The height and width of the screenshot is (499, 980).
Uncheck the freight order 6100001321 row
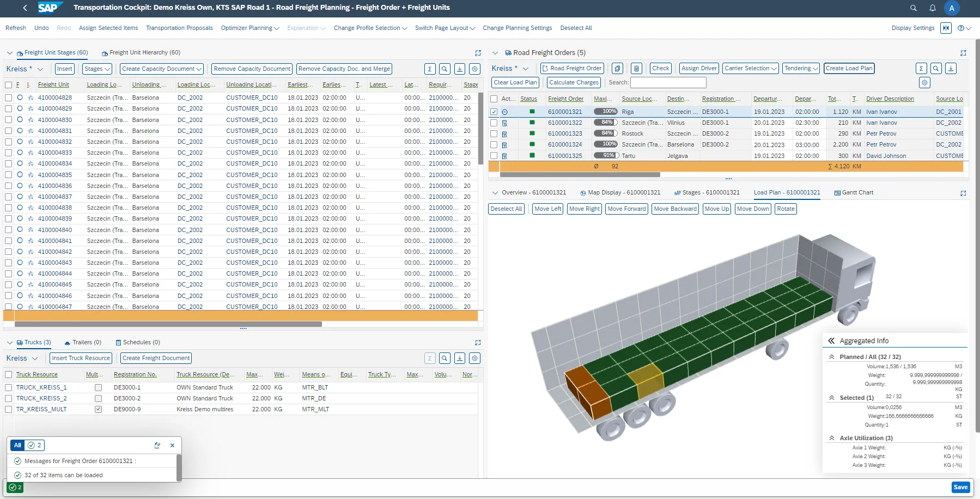pyautogui.click(x=494, y=112)
